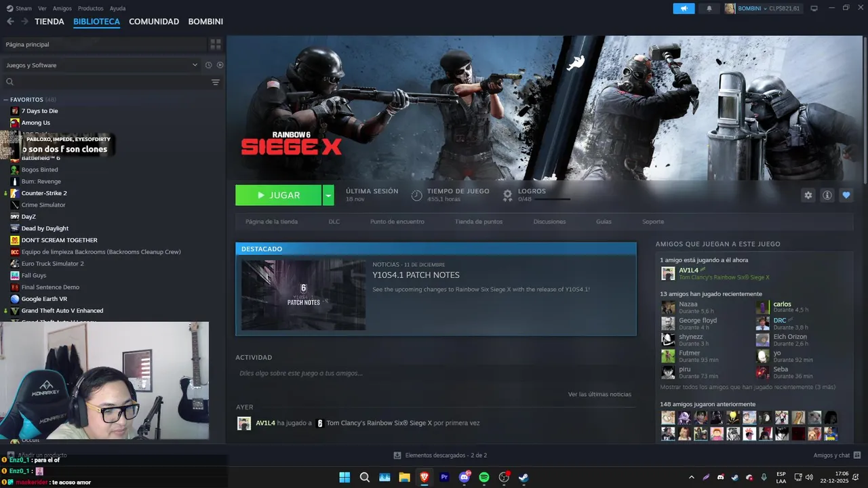Go back with the left arrow

point(10,22)
